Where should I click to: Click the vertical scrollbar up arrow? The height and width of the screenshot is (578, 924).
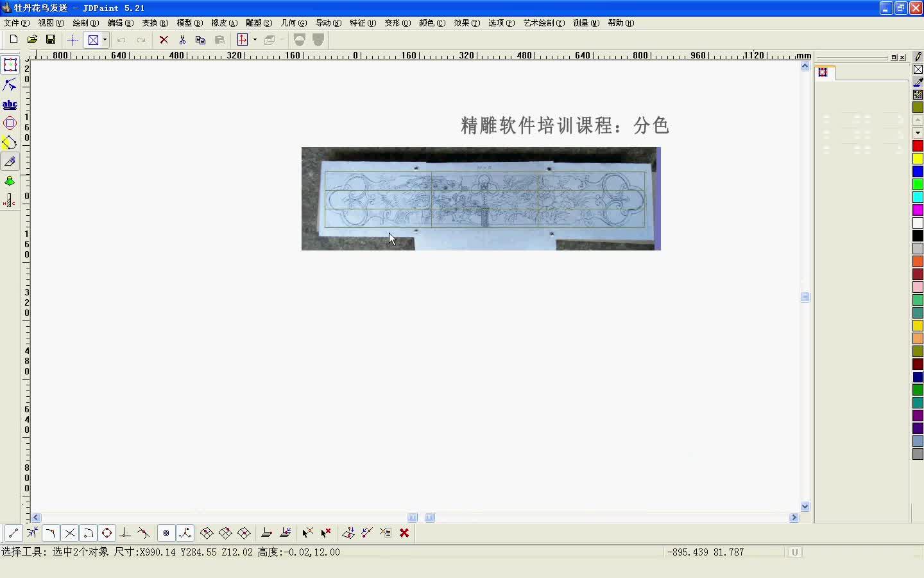pos(805,66)
